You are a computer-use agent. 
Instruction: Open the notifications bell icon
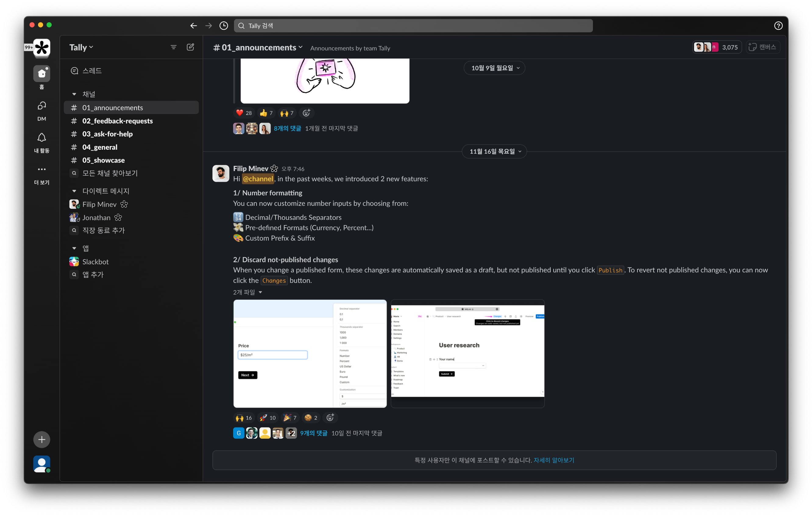pos(41,140)
